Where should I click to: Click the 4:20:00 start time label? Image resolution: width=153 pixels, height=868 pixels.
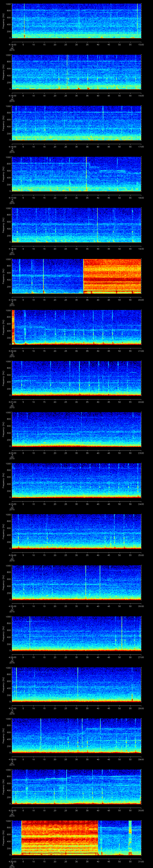tap(12, 351)
